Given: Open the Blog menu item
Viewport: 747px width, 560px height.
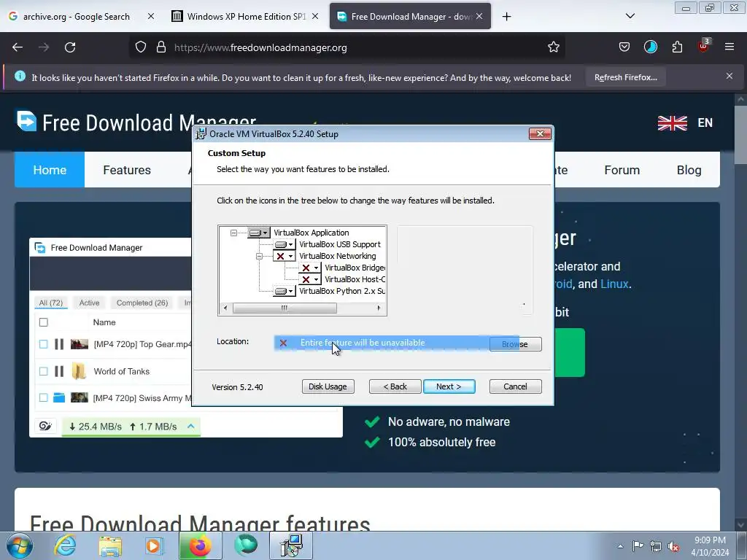Looking at the screenshot, I should pos(689,170).
